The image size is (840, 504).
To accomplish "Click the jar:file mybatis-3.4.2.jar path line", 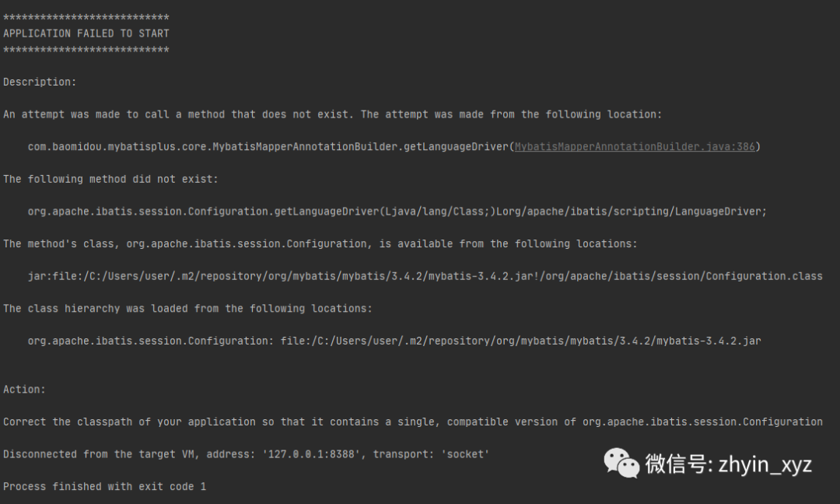I will click(425, 276).
